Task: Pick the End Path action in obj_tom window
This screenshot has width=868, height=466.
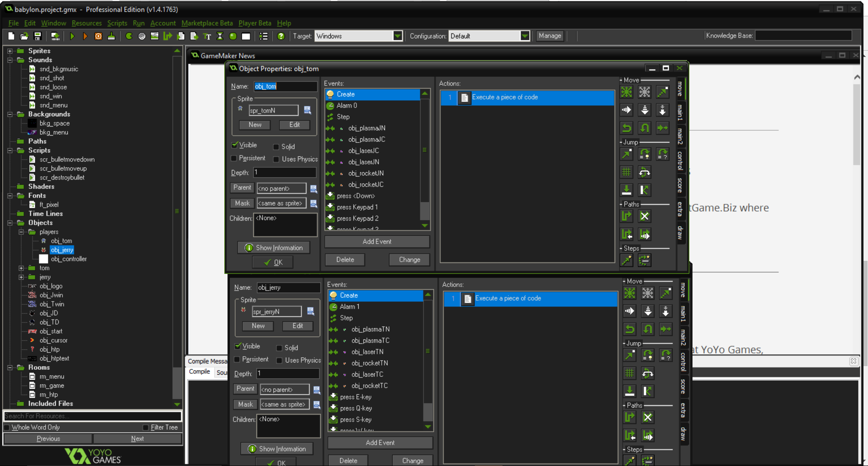Action: [x=645, y=216]
